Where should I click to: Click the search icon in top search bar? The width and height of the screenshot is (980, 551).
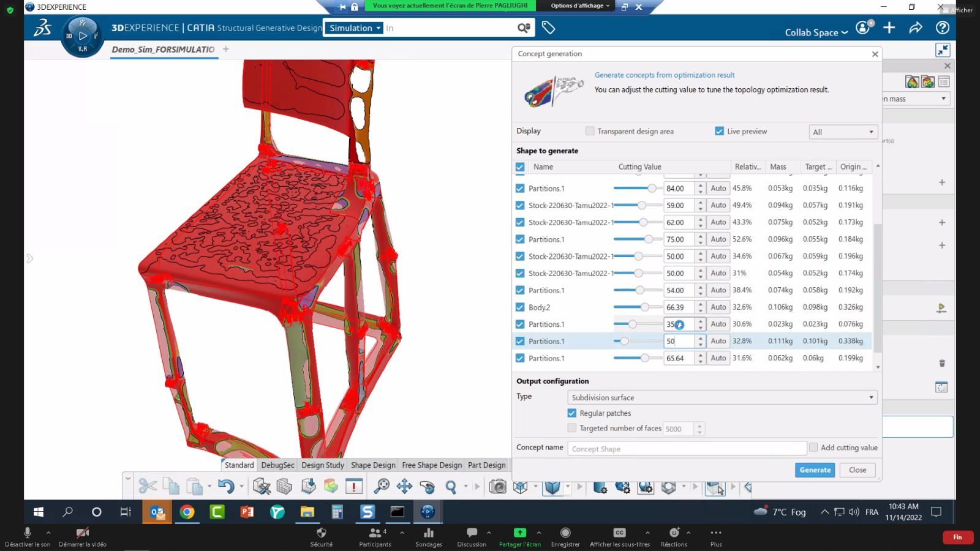(x=524, y=28)
